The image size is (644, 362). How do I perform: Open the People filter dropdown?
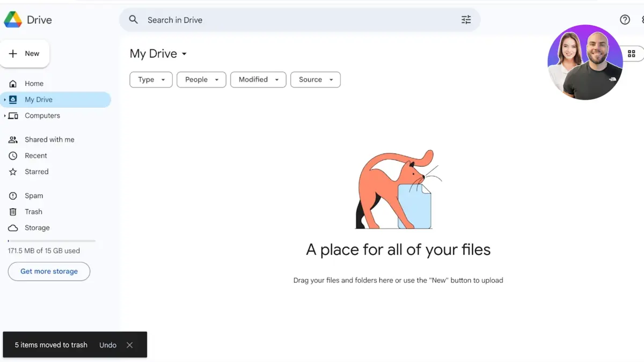(x=201, y=79)
